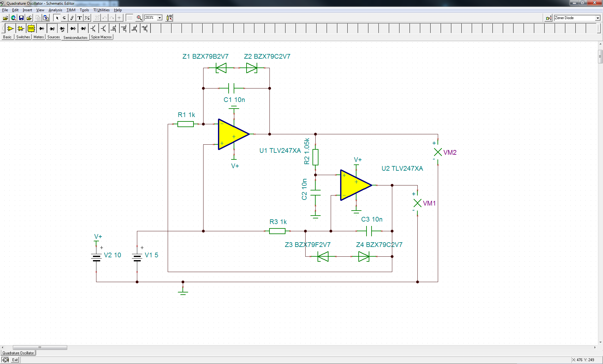Insert an ideal op-amp component
Image resolution: width=603 pixels, height=364 pixels.
click(x=10, y=29)
